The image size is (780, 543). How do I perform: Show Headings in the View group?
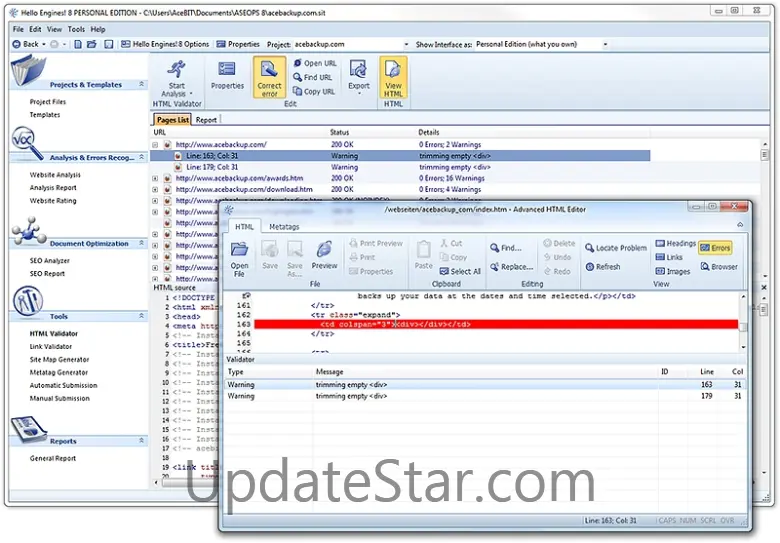point(676,243)
